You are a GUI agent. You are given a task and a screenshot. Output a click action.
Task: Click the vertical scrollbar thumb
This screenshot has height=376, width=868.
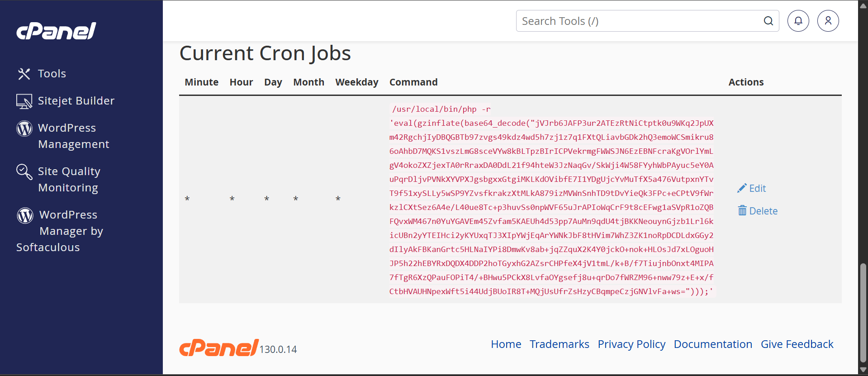(x=863, y=312)
